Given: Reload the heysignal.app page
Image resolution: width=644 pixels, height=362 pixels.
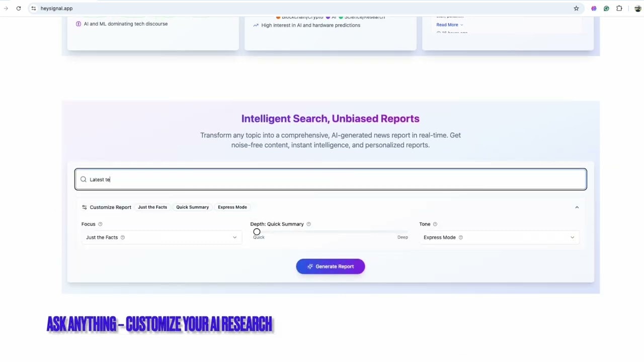Looking at the screenshot, I should (19, 9).
